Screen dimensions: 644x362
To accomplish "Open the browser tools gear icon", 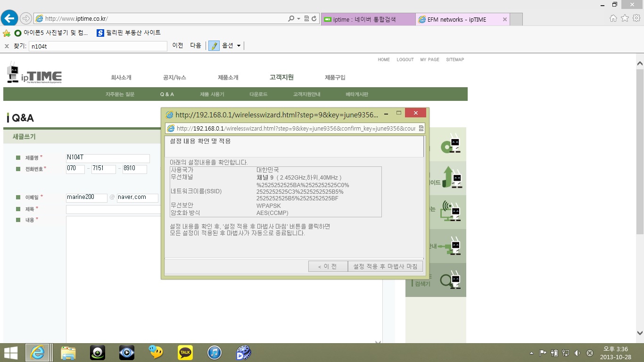I will click(636, 18).
